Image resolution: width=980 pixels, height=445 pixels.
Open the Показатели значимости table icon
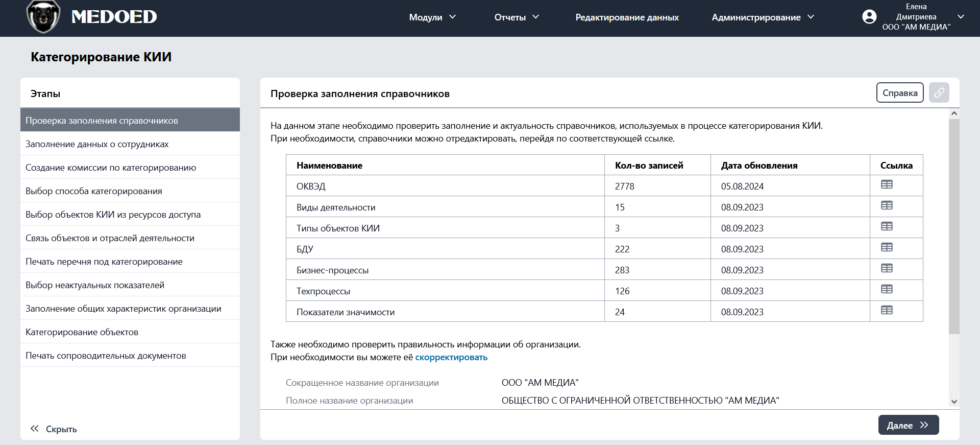pyautogui.click(x=887, y=311)
